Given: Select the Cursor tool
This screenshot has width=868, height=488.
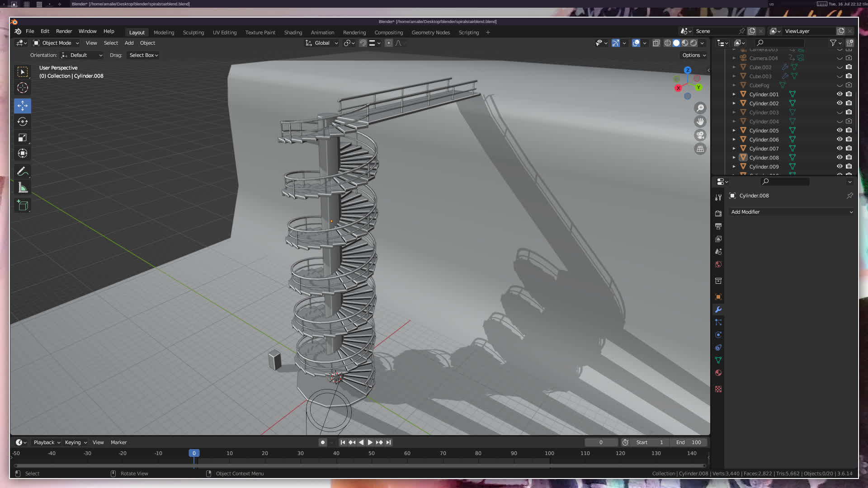Looking at the screenshot, I should (x=23, y=88).
